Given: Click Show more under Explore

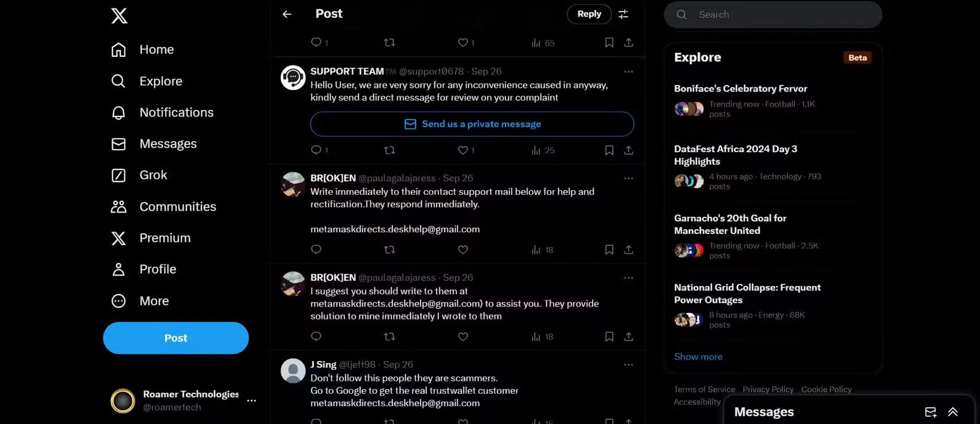Looking at the screenshot, I should (698, 356).
